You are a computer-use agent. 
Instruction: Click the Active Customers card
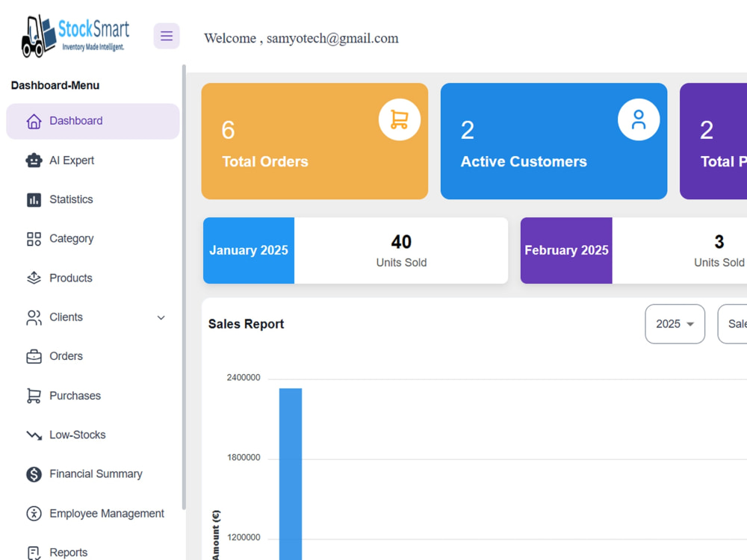tap(554, 141)
